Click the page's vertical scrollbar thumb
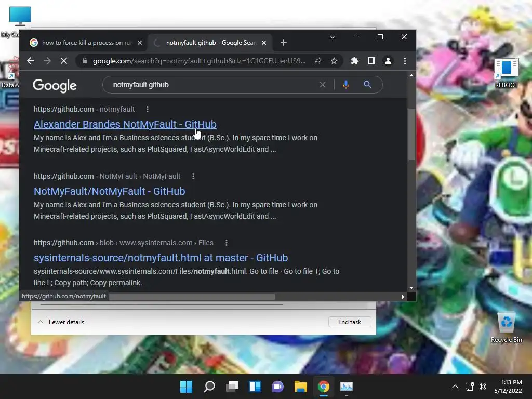 pos(411,134)
